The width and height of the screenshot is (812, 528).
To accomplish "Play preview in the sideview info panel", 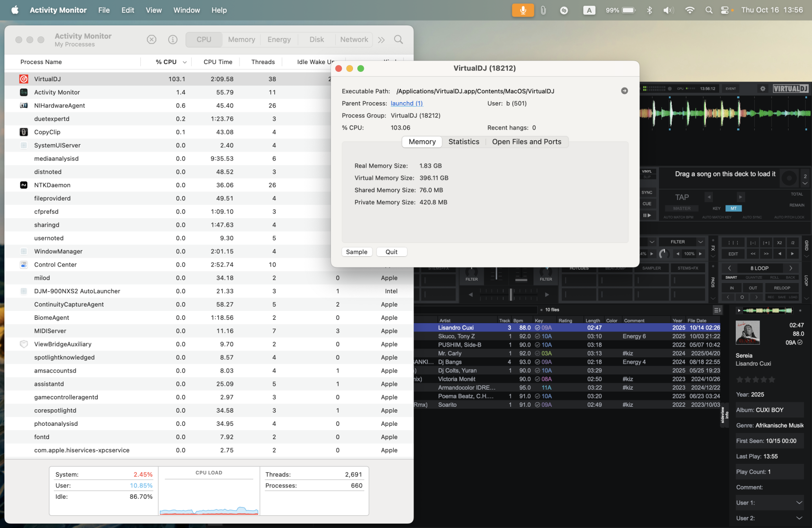I will (739, 310).
